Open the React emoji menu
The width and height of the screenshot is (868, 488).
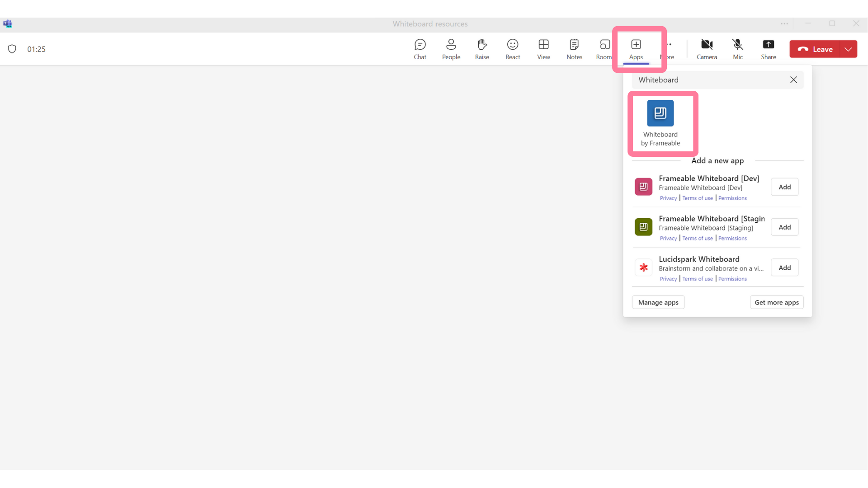513,49
